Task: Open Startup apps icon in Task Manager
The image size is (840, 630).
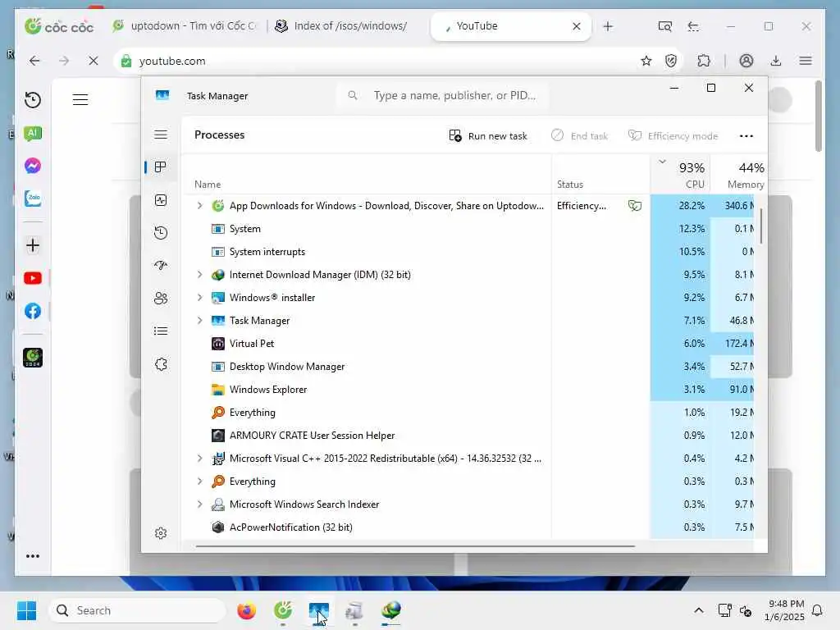Action: (x=161, y=266)
